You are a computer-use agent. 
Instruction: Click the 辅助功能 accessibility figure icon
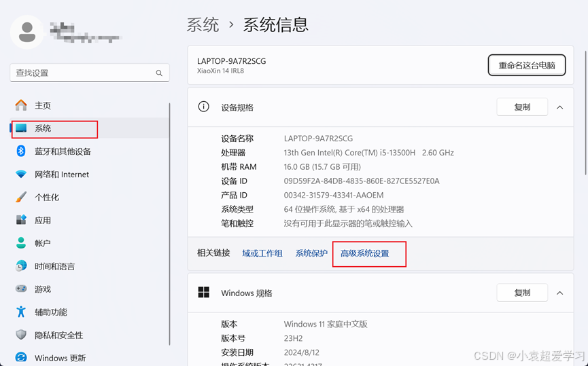21,312
